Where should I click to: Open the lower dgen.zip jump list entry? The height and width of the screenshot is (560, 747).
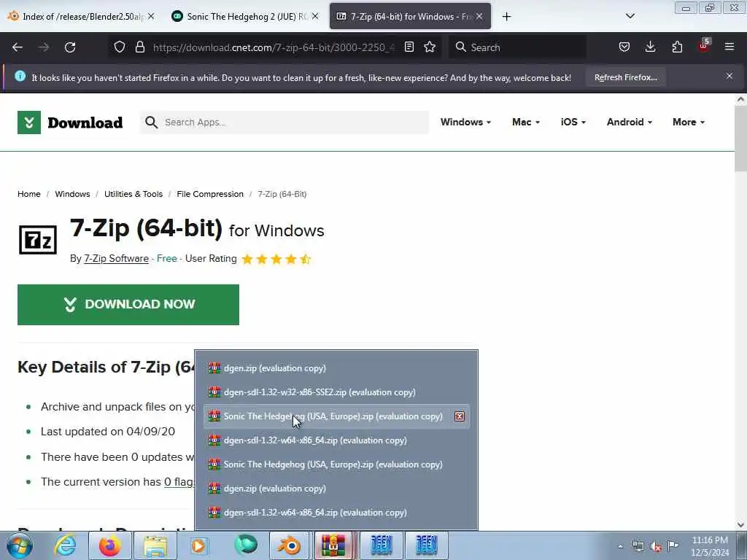click(x=336, y=488)
